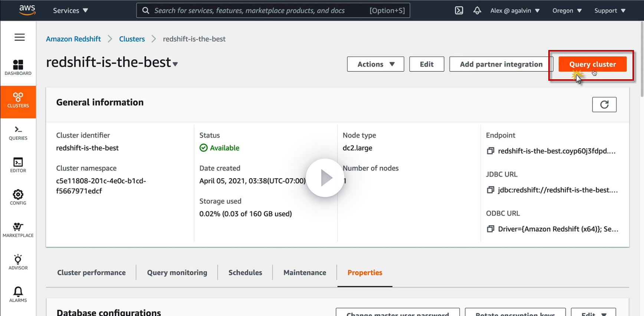Viewport: 644px width, 316px height.
Task: Click the Query cluster button
Action: (x=592, y=64)
